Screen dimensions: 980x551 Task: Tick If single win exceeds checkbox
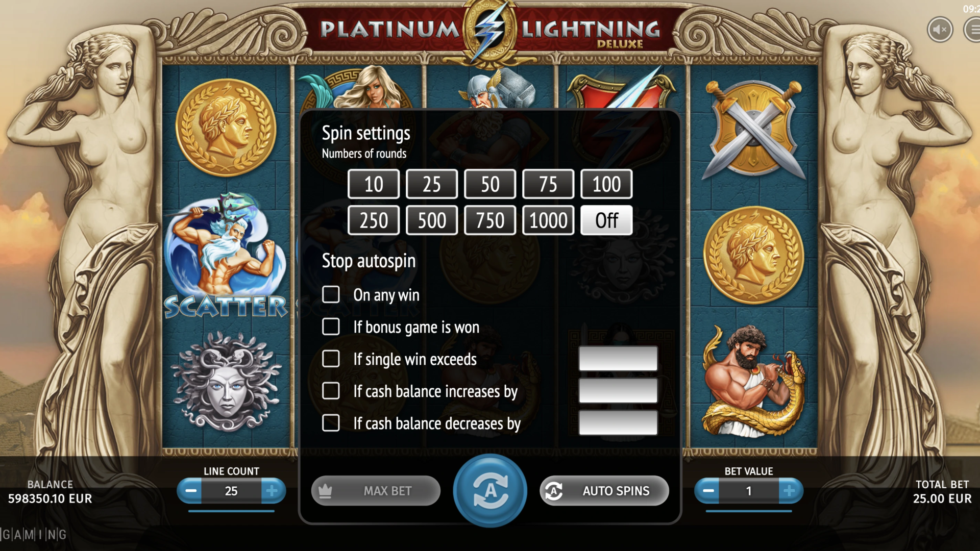coord(331,359)
